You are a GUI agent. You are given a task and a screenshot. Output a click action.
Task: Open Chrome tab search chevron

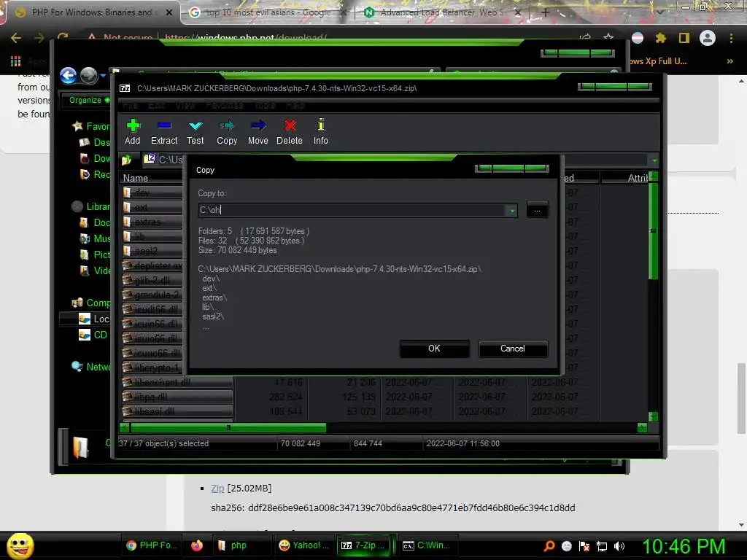(659, 12)
